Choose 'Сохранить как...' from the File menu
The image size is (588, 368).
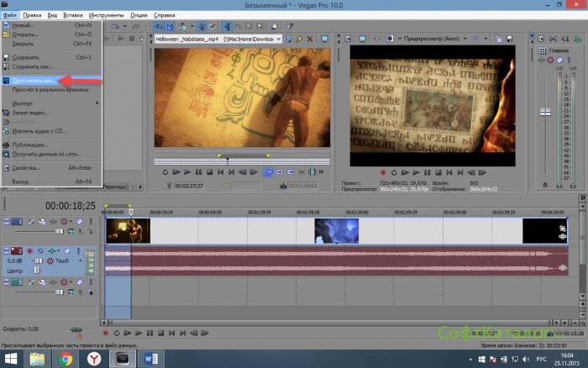[31, 66]
